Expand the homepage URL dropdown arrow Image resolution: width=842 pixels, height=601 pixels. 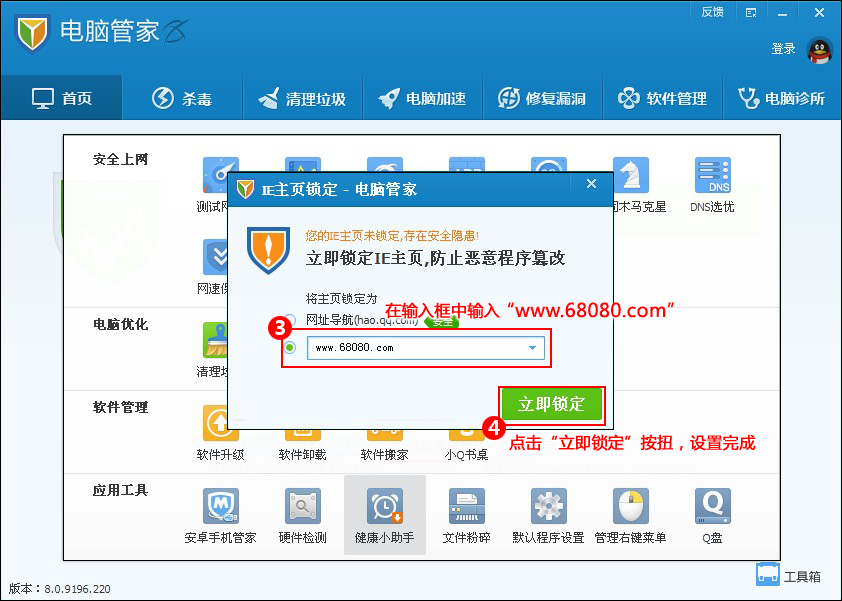click(x=532, y=348)
